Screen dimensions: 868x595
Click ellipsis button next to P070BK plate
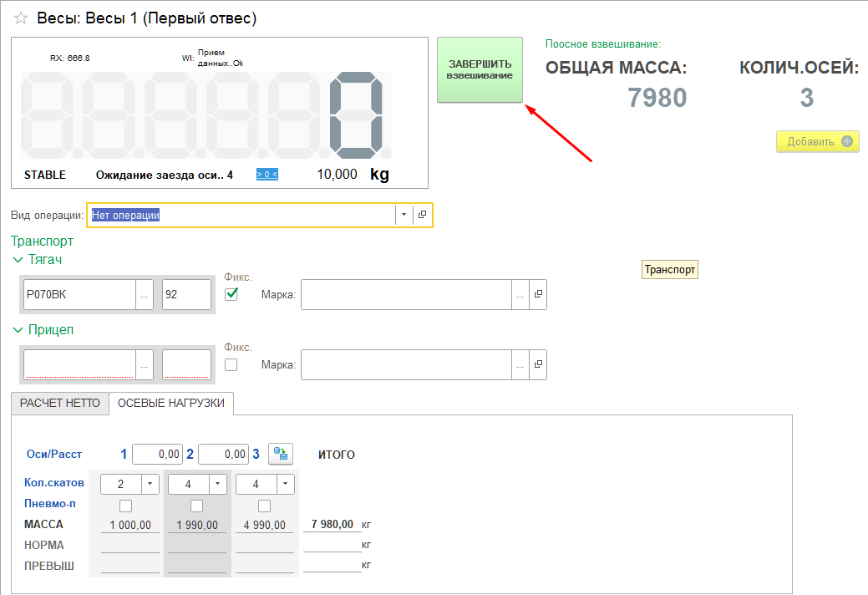(x=145, y=294)
